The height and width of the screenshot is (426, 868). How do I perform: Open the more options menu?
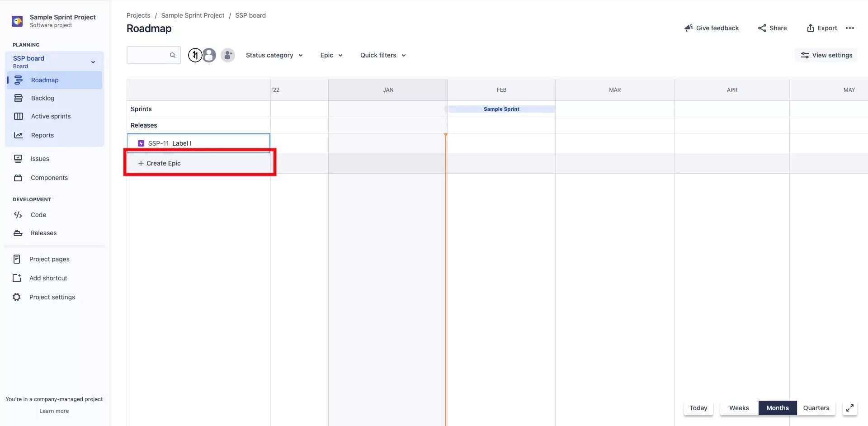(x=850, y=28)
